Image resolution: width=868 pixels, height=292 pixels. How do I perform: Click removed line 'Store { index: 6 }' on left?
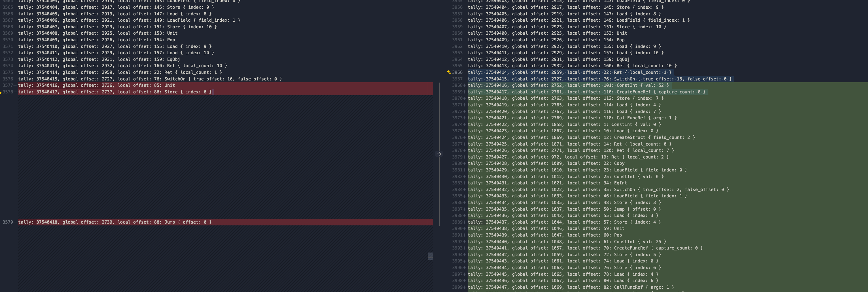tap(115, 92)
